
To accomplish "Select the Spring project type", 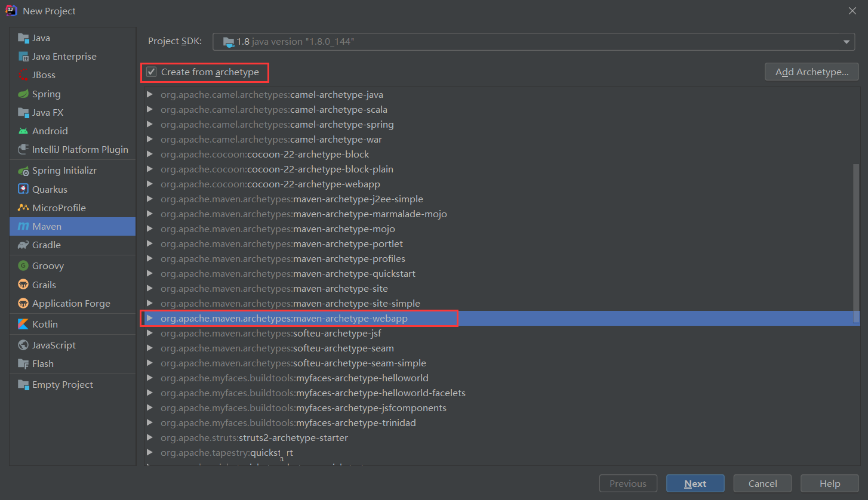I will pos(72,94).
